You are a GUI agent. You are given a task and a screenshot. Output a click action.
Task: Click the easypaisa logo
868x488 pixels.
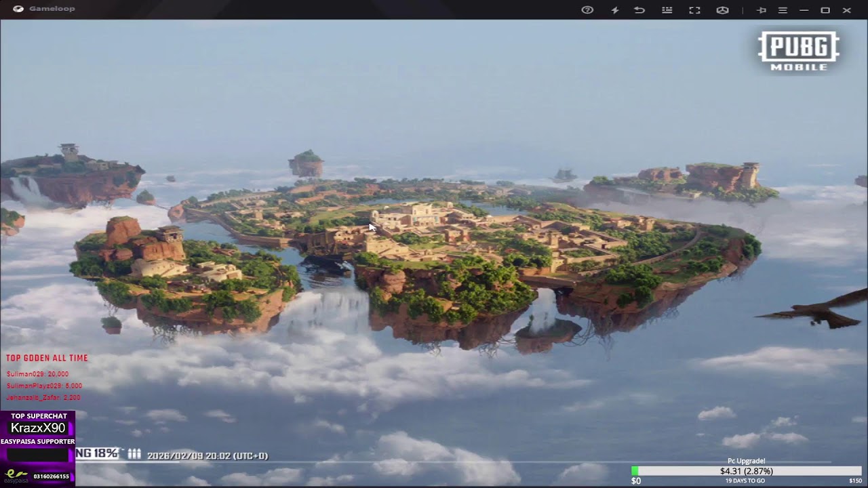coord(15,476)
